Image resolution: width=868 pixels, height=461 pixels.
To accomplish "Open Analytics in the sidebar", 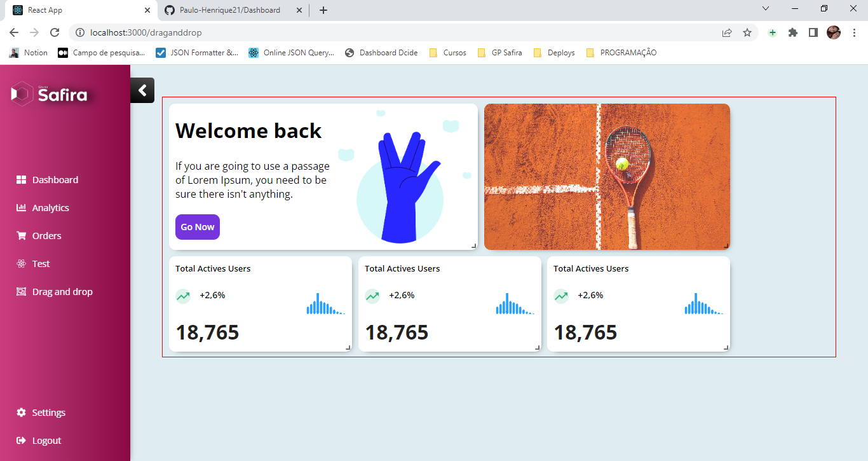I will 43,208.
